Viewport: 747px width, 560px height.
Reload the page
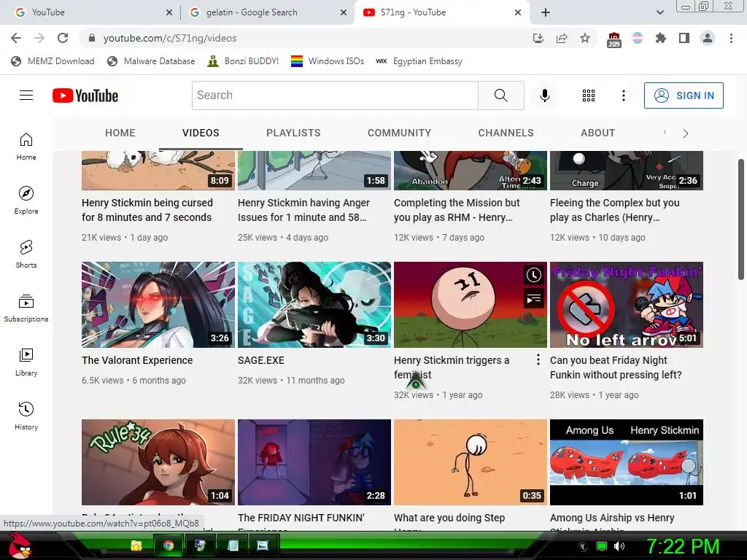point(63,38)
